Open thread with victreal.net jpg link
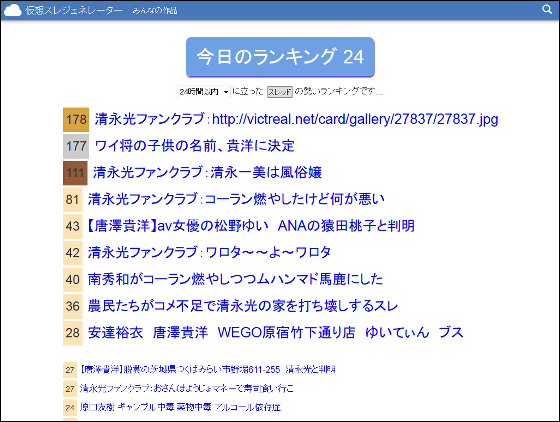 [296, 119]
